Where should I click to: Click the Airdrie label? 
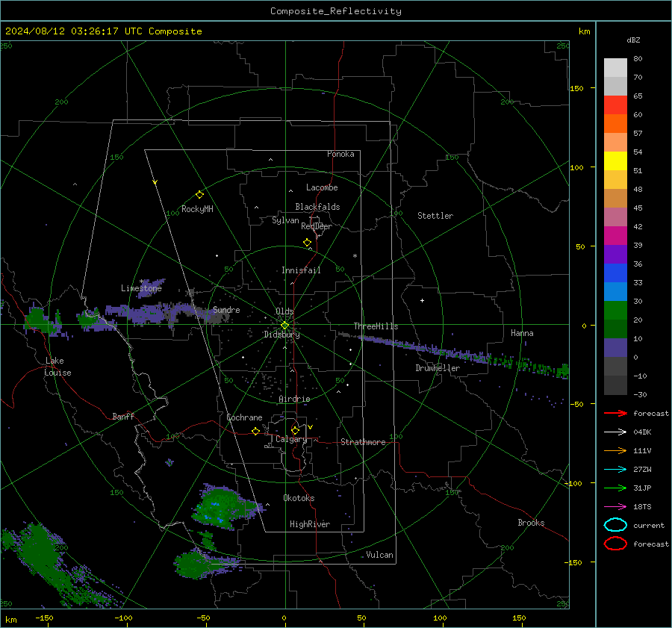click(294, 399)
